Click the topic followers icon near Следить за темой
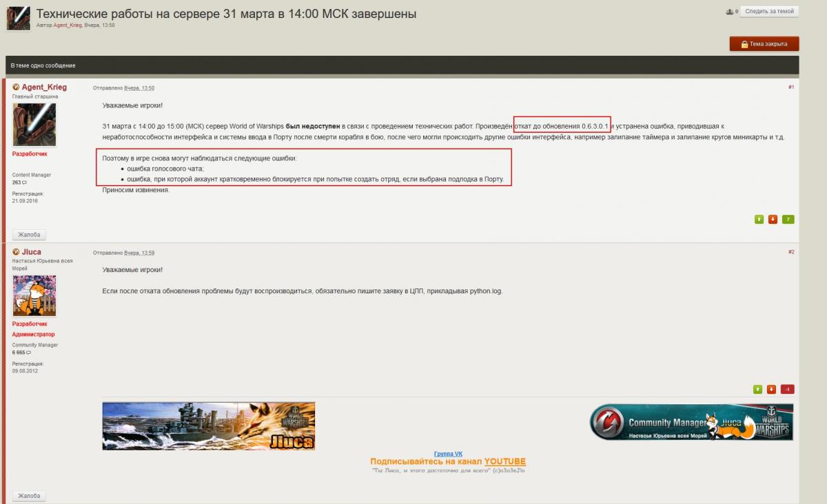827x504 pixels. [731, 11]
